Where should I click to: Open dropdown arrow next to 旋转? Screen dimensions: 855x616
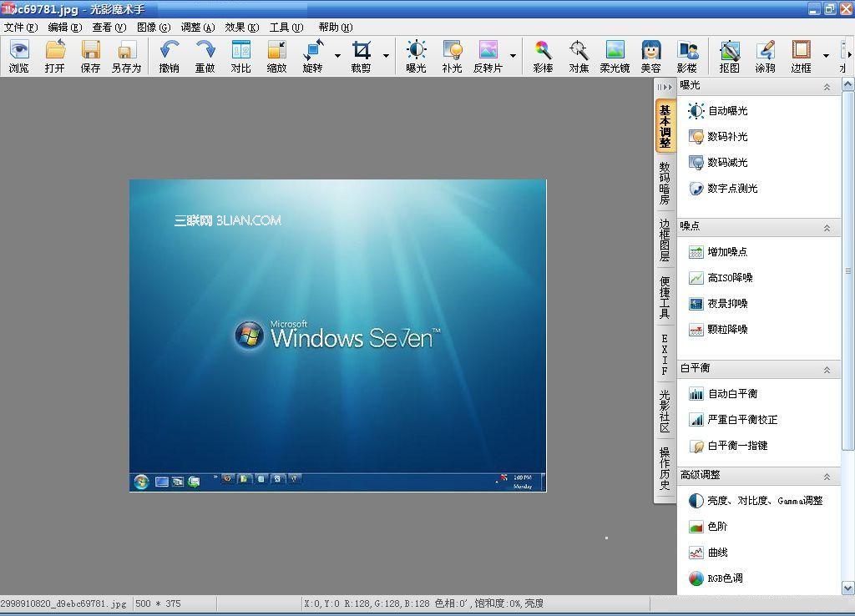pyautogui.click(x=337, y=56)
